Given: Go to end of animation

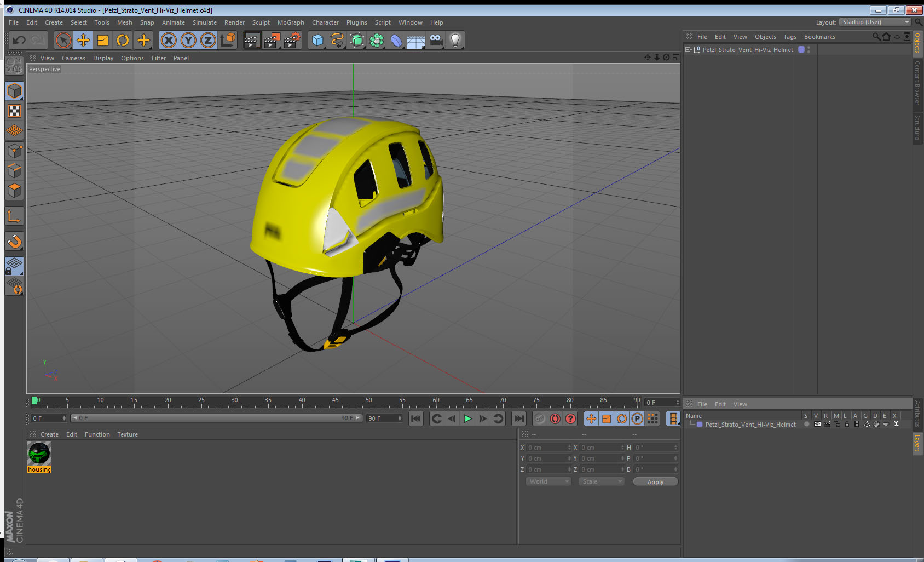Looking at the screenshot, I should [518, 418].
